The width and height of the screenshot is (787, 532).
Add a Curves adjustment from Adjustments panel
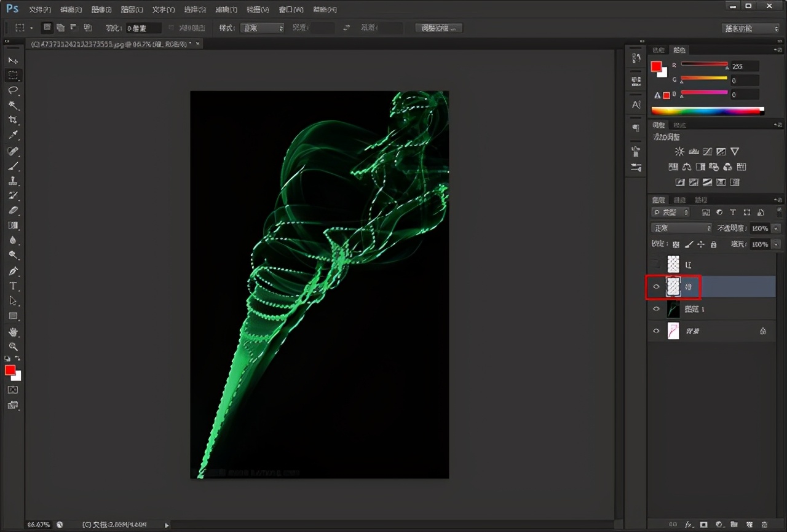point(707,151)
